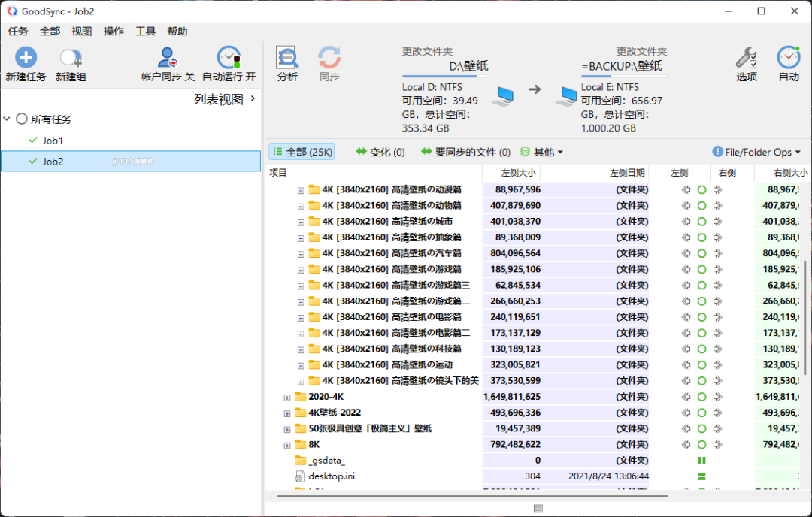Click the 新建任务 (New Job) icon

click(26, 59)
